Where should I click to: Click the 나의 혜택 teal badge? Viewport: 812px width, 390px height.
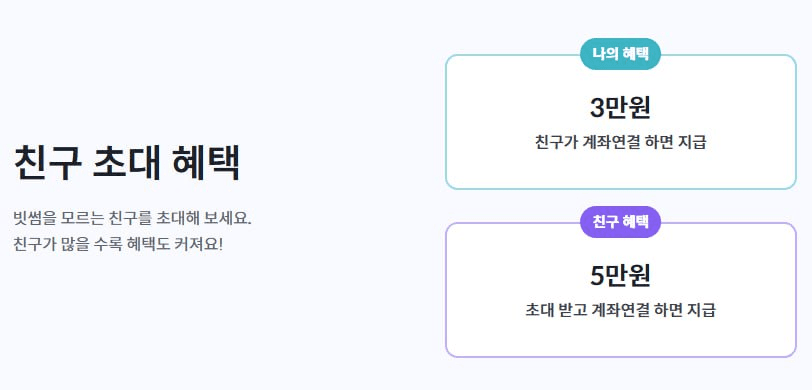[620, 54]
